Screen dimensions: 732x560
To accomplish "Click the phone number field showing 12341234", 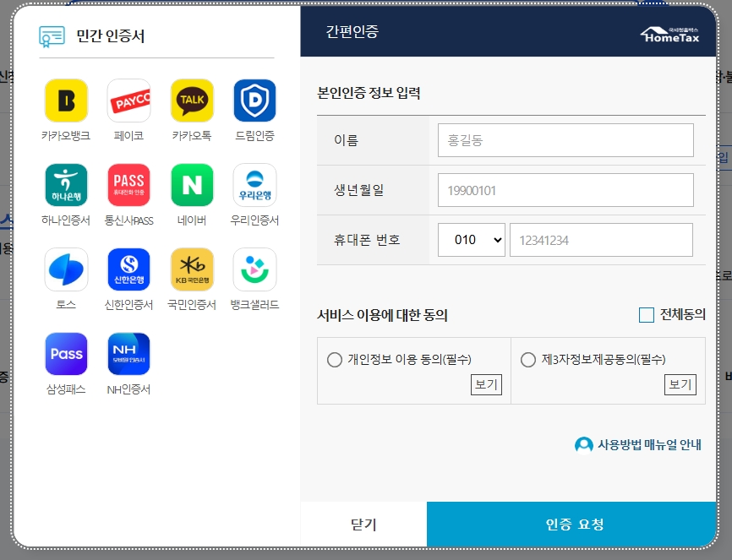I will (601, 240).
